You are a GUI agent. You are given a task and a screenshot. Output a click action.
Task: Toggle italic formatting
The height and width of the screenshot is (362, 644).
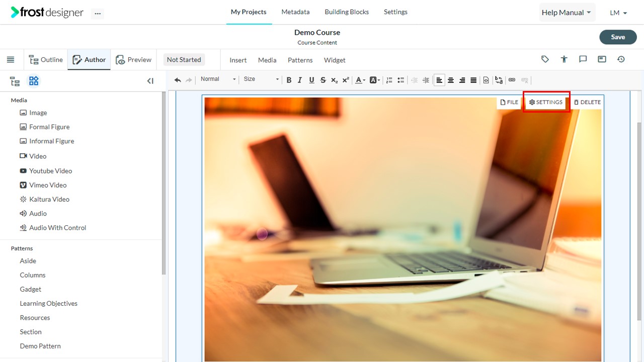pyautogui.click(x=300, y=80)
